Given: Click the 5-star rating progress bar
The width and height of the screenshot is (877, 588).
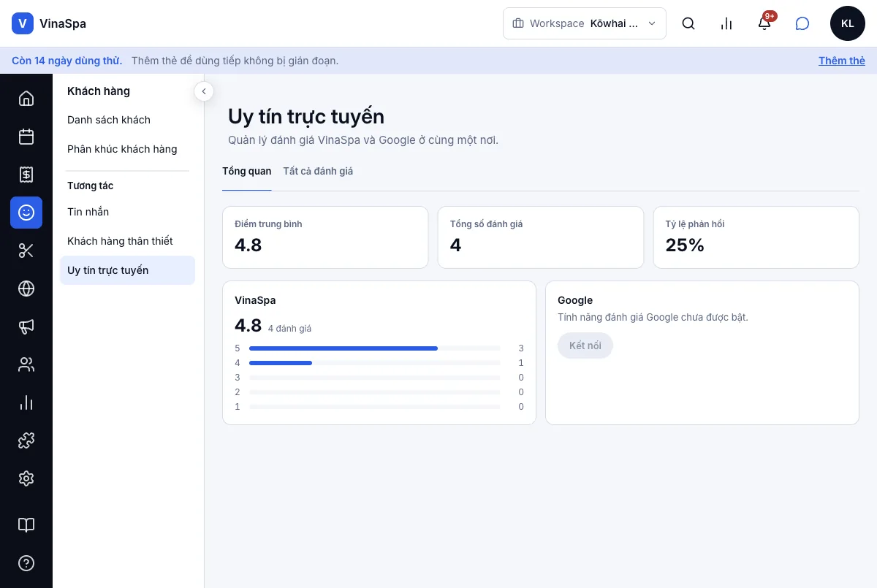Looking at the screenshot, I should (375, 348).
